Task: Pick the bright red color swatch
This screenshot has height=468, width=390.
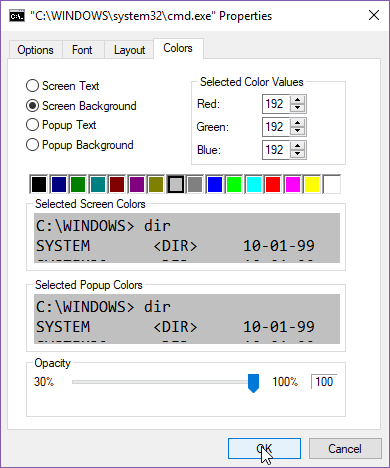Action: click(273, 184)
